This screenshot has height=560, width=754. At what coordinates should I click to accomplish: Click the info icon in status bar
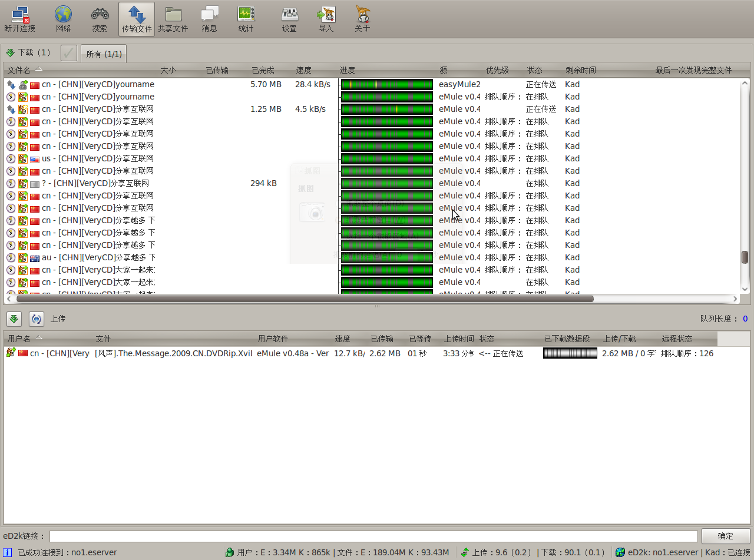8,552
